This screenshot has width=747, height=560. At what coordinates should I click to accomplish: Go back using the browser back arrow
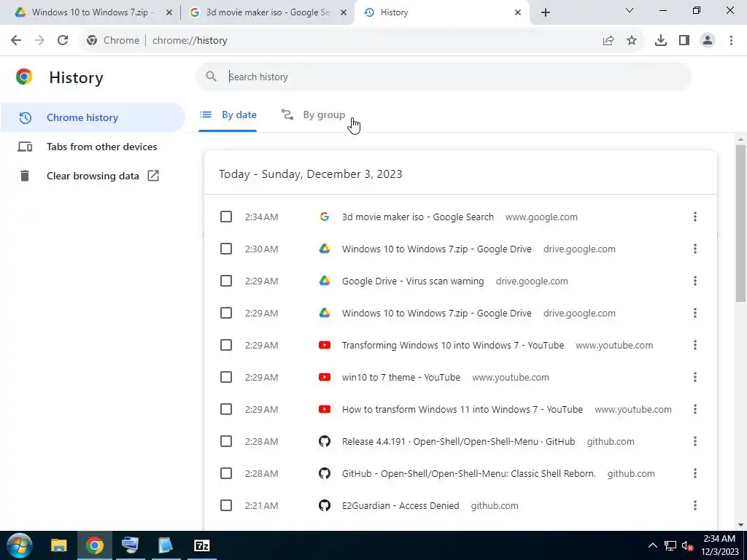click(16, 41)
